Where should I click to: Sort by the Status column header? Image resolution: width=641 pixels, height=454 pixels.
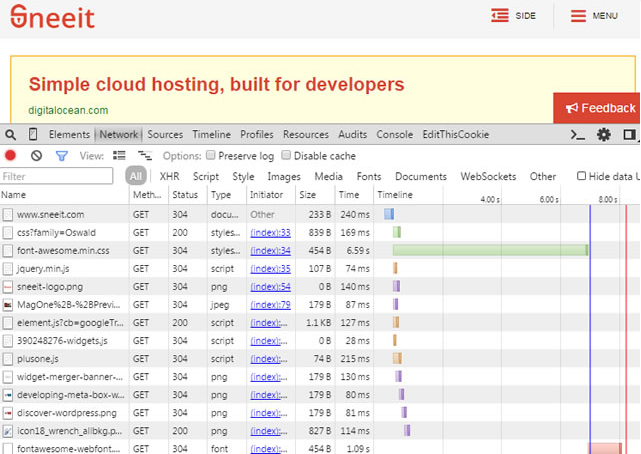click(x=188, y=195)
